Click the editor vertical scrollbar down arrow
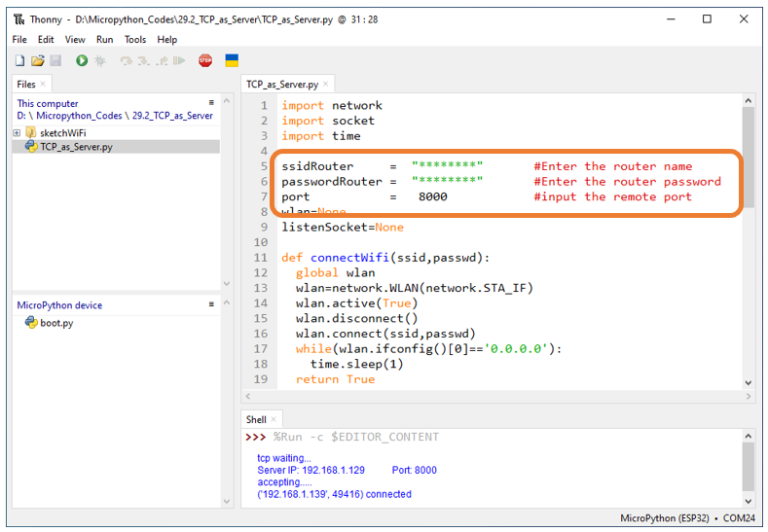Image resolution: width=768 pixels, height=532 pixels. coord(748,383)
